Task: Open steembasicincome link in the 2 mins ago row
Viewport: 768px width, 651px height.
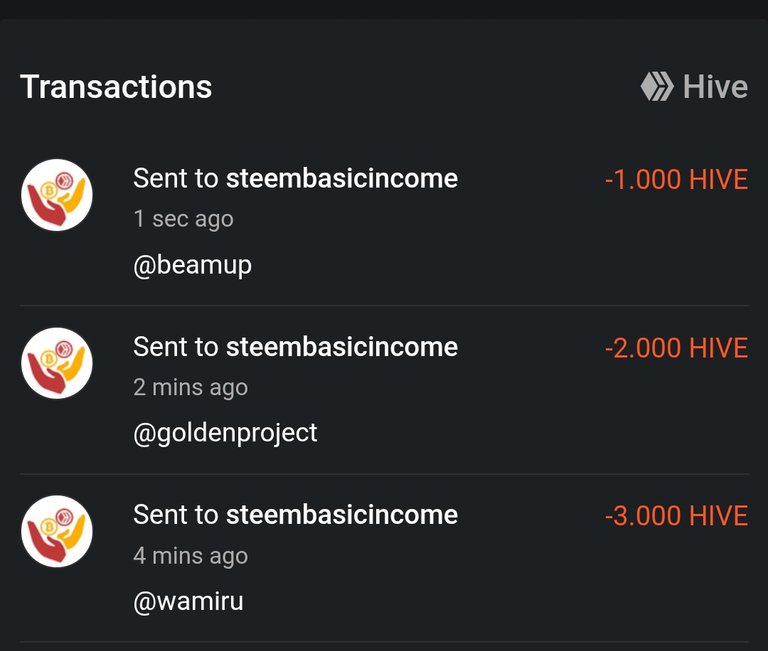Action: (342, 347)
